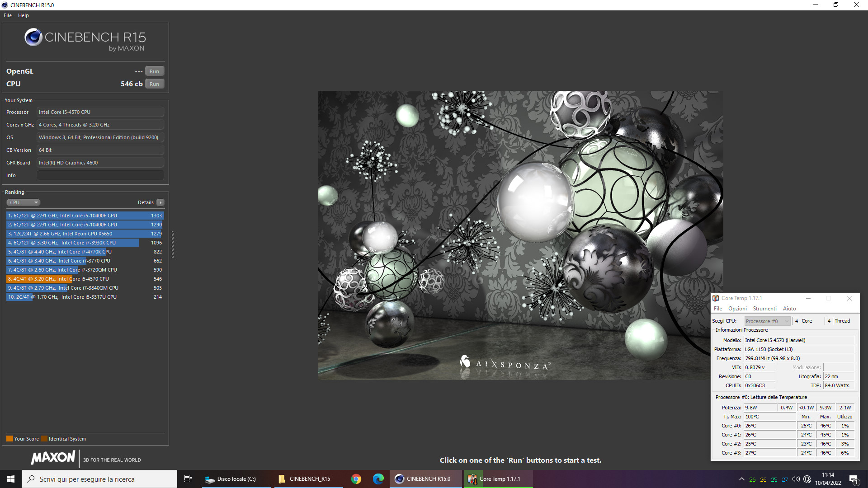The width and height of the screenshot is (868, 488).
Task: Open the Strumenti menu in Core Temp
Action: [764, 309]
